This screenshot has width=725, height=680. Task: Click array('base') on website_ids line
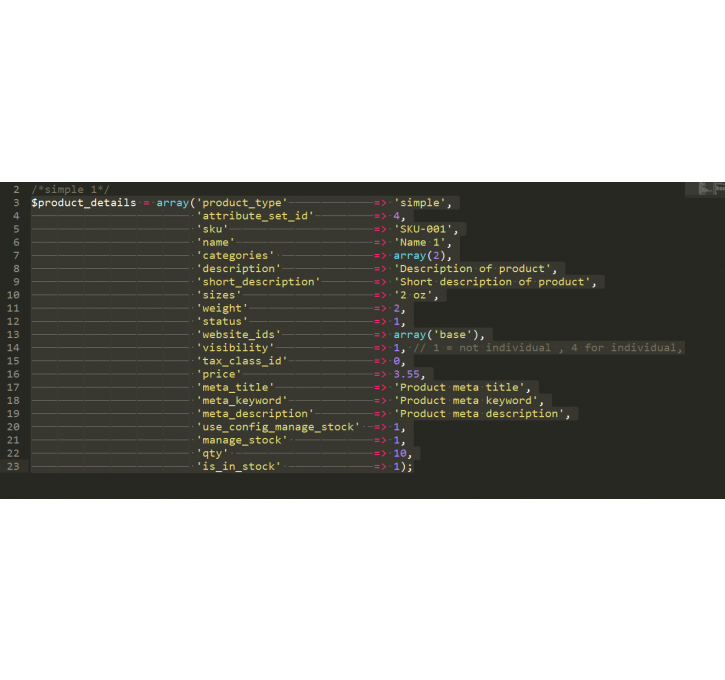tap(436, 335)
